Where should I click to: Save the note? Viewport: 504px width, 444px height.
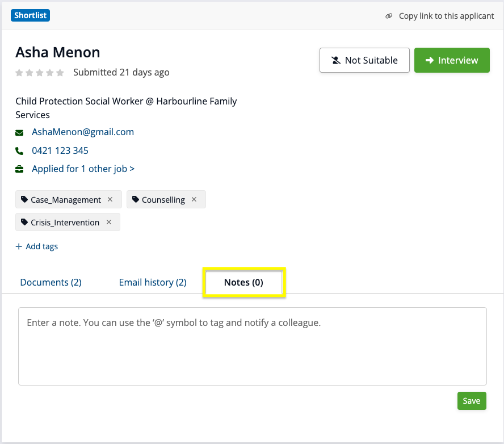click(471, 401)
